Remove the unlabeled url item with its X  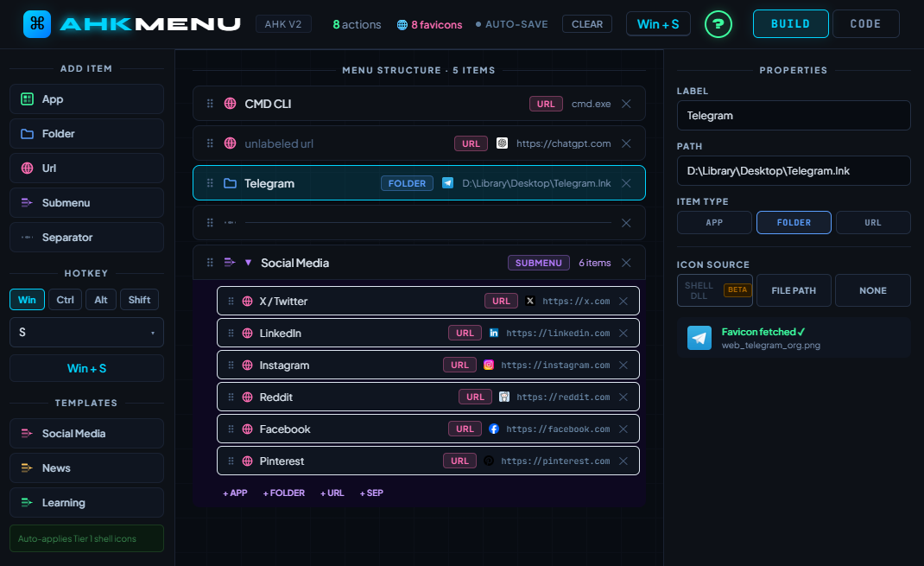pos(626,143)
